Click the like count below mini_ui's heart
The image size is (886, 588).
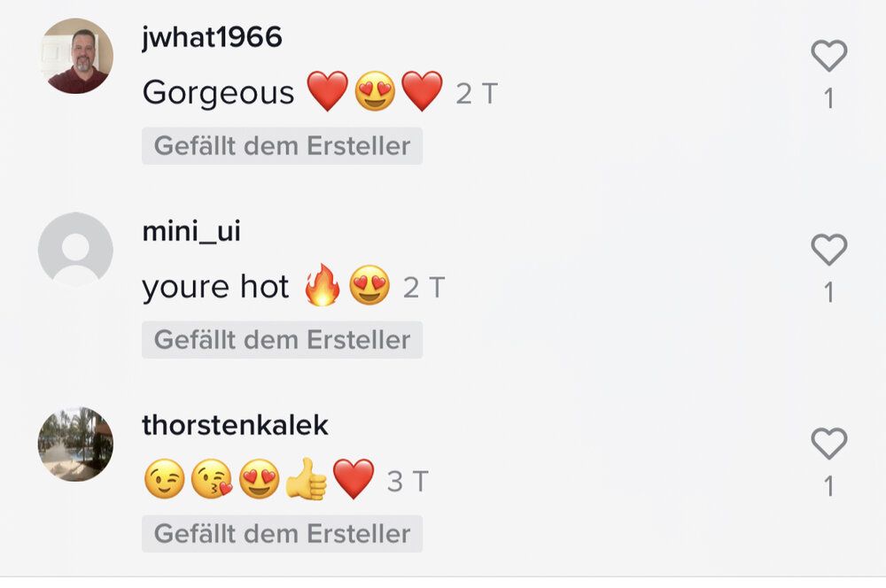coord(829,292)
